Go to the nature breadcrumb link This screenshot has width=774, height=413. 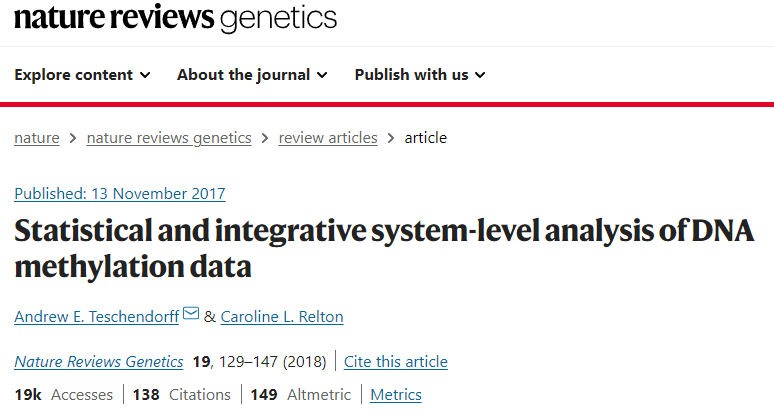(37, 138)
